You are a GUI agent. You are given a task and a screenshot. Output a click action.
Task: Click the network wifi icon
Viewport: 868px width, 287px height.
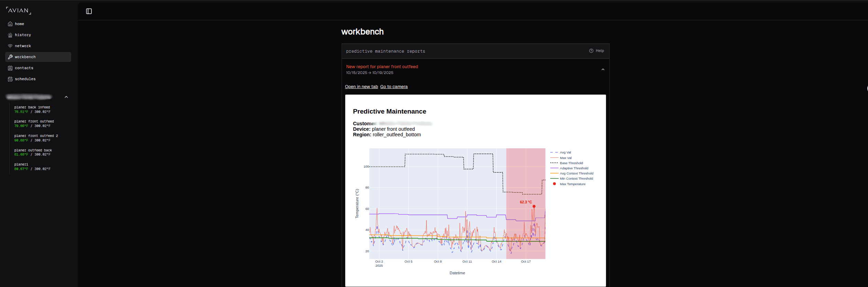click(x=10, y=46)
